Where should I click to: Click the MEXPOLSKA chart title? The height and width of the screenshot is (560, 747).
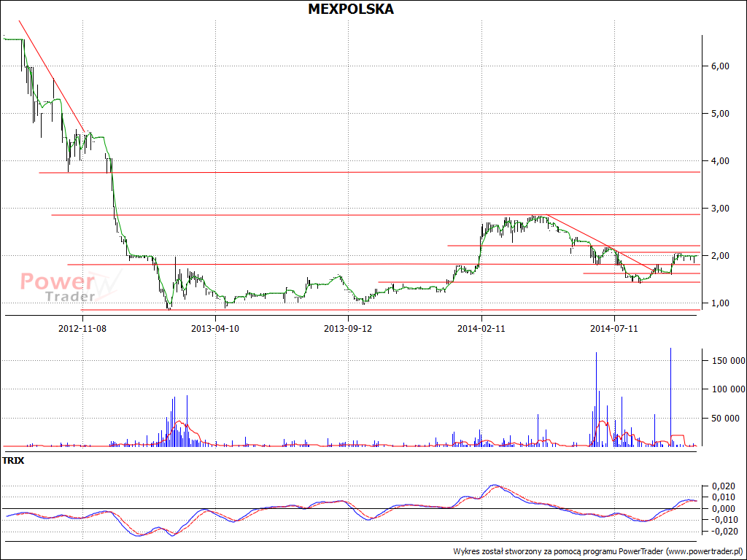351,9
